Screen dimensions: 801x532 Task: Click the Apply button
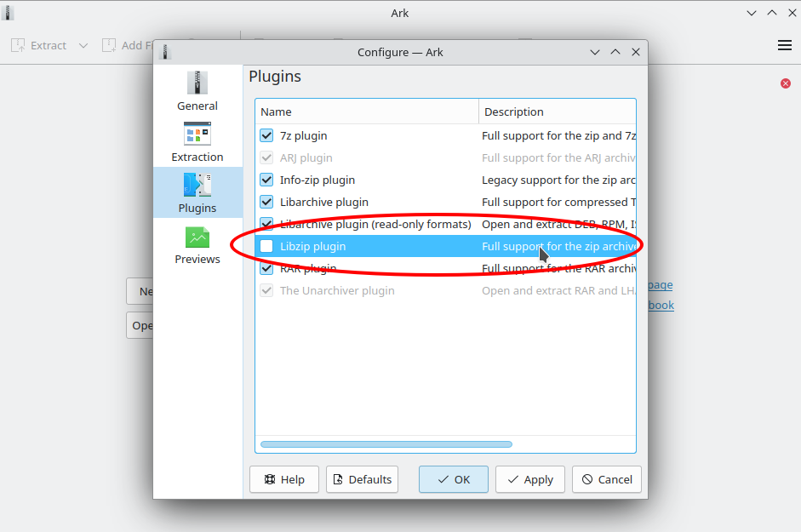coord(530,479)
